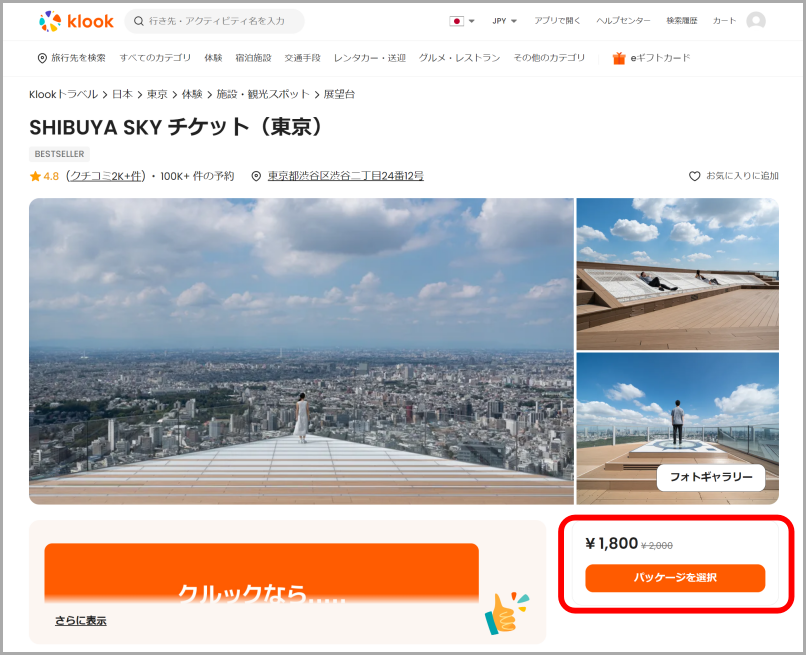Image resolution: width=806 pixels, height=655 pixels.
Task: Go to 展望台 breadcrumb
Action: 339,95
